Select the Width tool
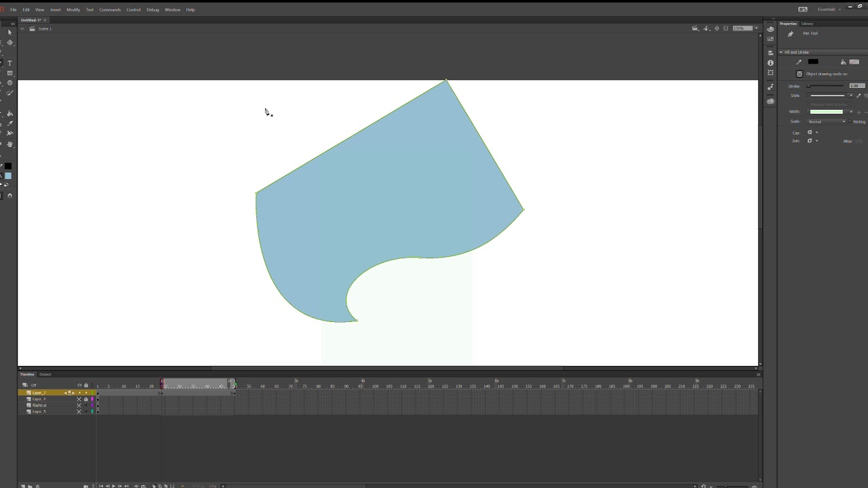This screenshot has width=868, height=488. [9, 132]
